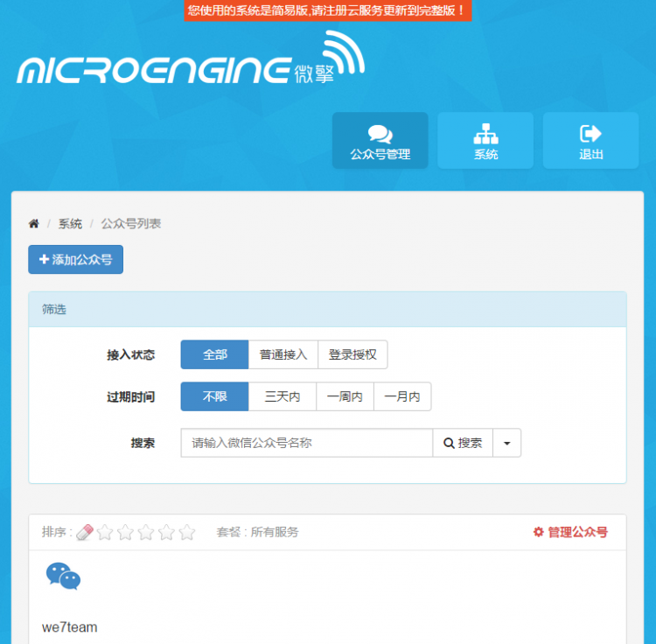
Task: Set sort rating to two stars
Action: coord(125,532)
